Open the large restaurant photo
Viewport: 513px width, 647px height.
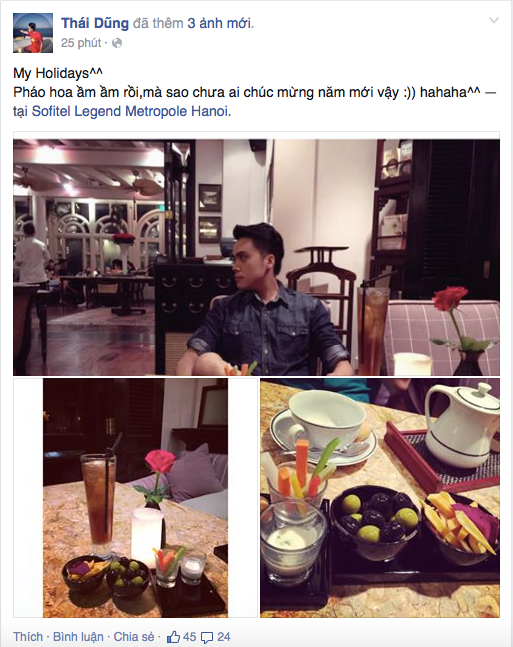click(256, 257)
